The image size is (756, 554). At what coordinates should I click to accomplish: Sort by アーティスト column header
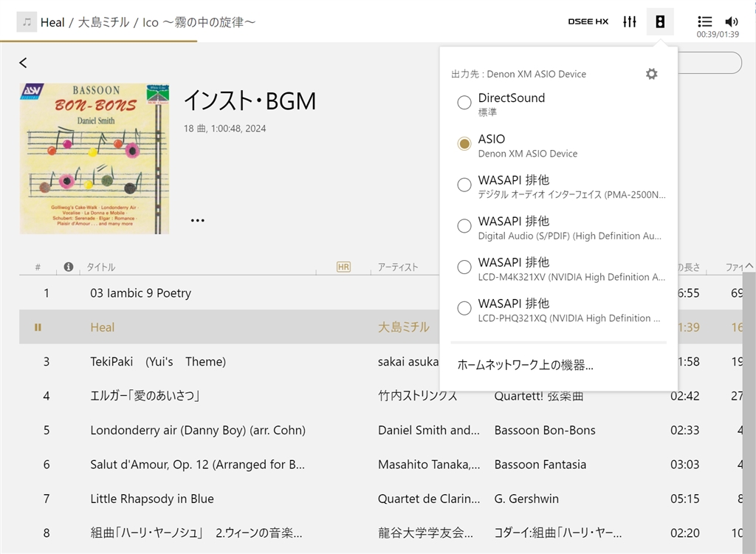(x=398, y=267)
